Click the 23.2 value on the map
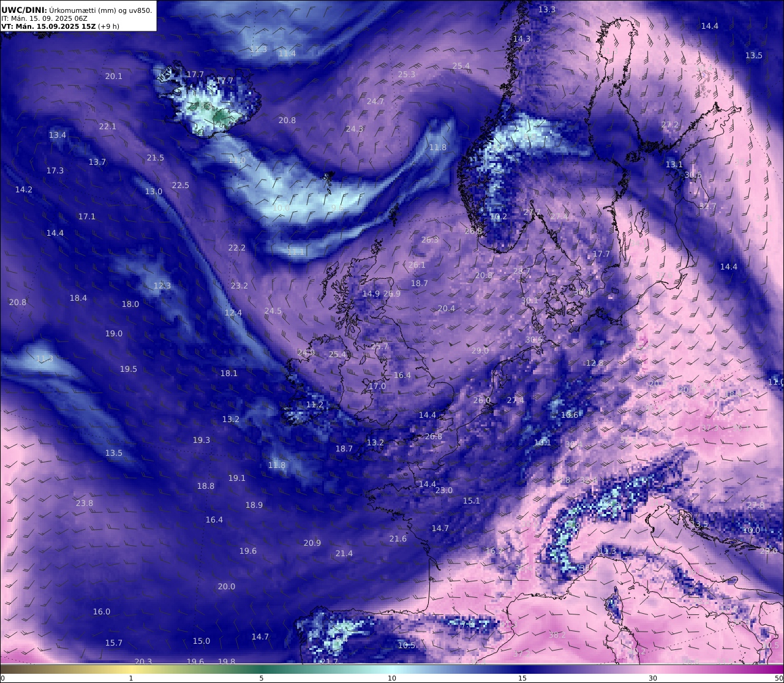 (x=239, y=286)
